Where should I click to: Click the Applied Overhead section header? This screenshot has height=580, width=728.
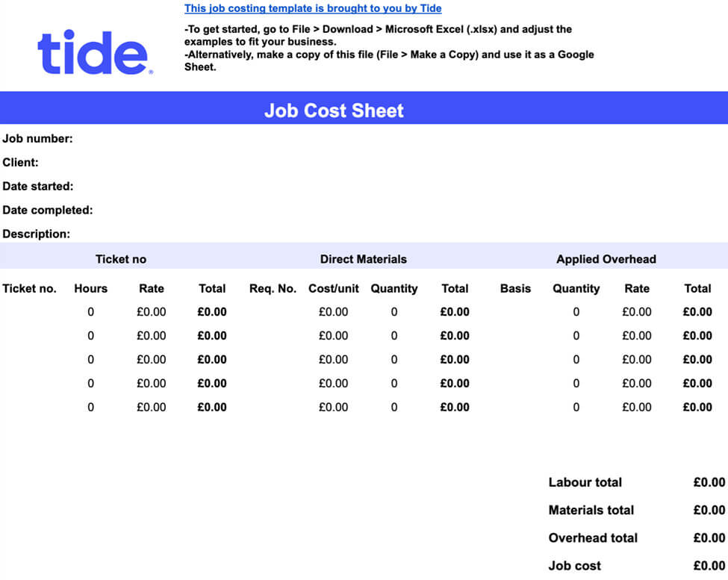click(x=606, y=259)
